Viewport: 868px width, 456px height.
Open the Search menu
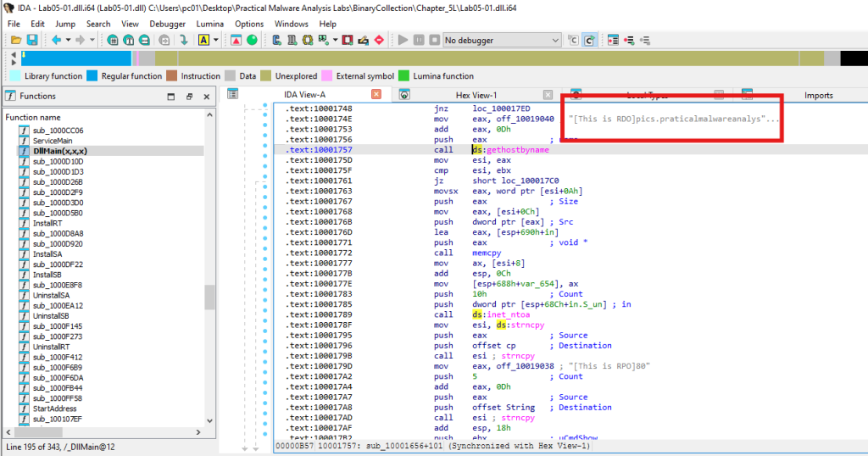click(x=98, y=25)
